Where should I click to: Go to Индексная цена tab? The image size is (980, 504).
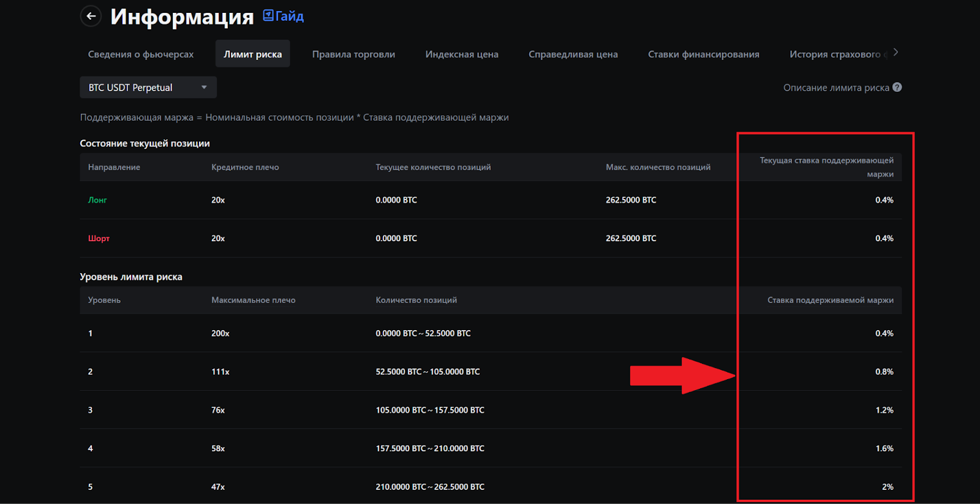pyautogui.click(x=462, y=55)
